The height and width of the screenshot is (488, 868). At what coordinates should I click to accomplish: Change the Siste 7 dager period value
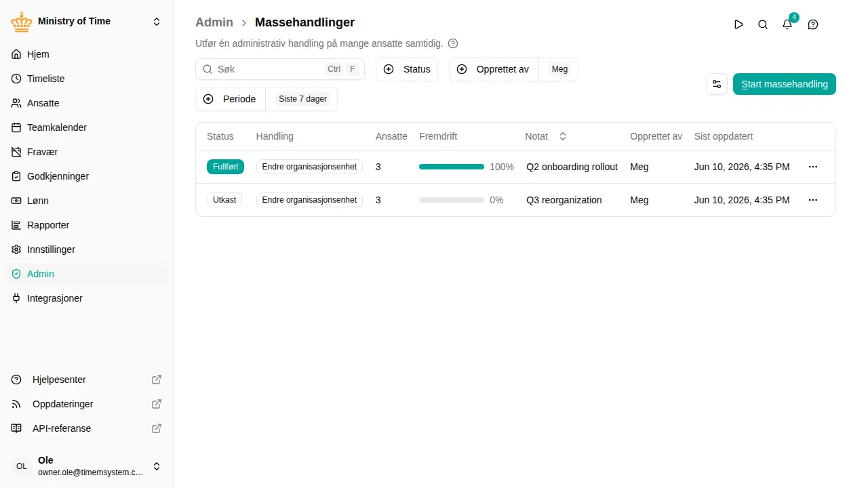[302, 99]
